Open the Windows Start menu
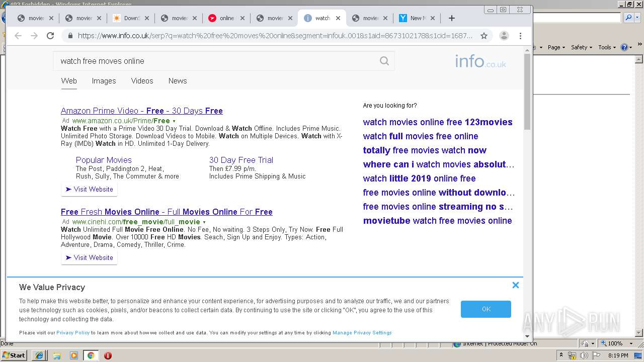The image size is (644, 362). pyautogui.click(x=14, y=355)
